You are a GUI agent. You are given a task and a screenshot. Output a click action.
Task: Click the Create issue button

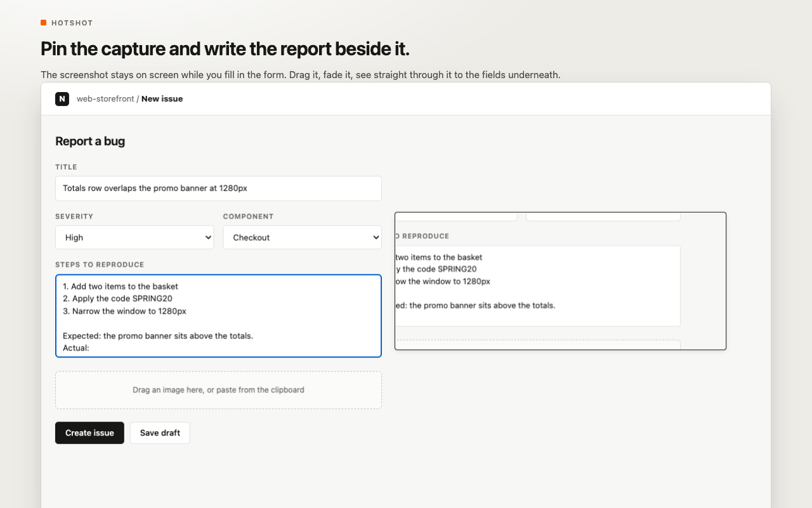click(x=89, y=433)
